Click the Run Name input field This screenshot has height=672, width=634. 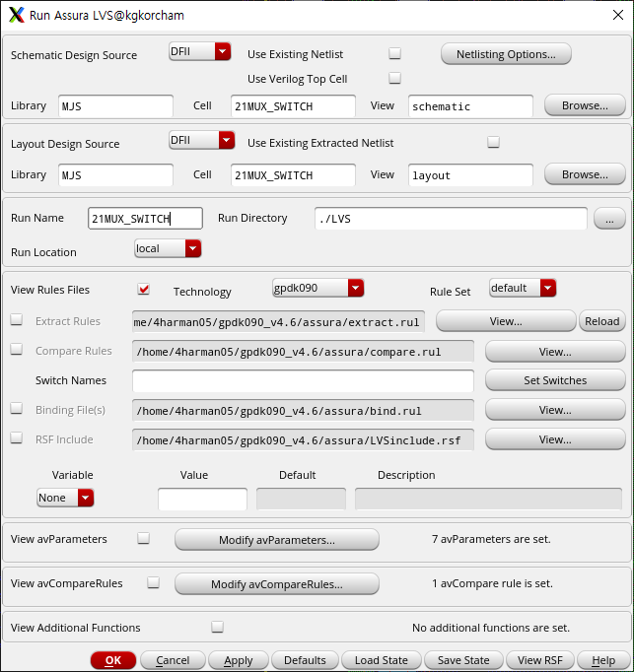pos(145,218)
